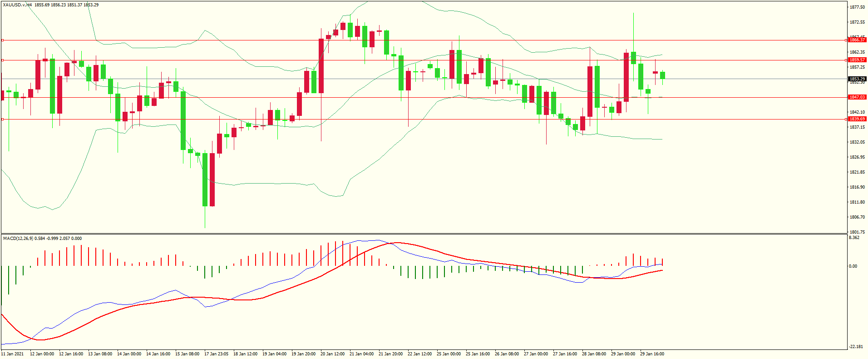Select the 1859.57 horizontal line price tag
The image size is (868, 359).
pyautogui.click(x=857, y=60)
